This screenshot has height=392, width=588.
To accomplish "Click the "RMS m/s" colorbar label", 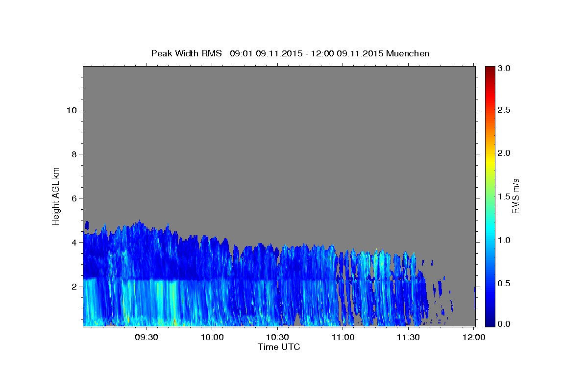I will tap(515, 196).
